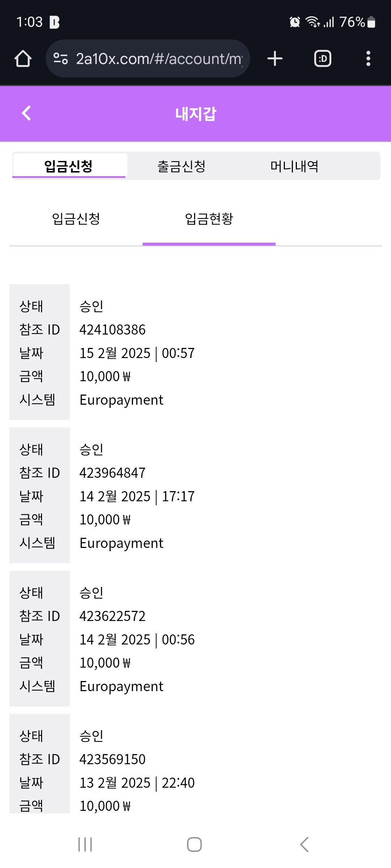Tap the 내지갑 page title
This screenshot has width=391, height=868.
[195, 114]
